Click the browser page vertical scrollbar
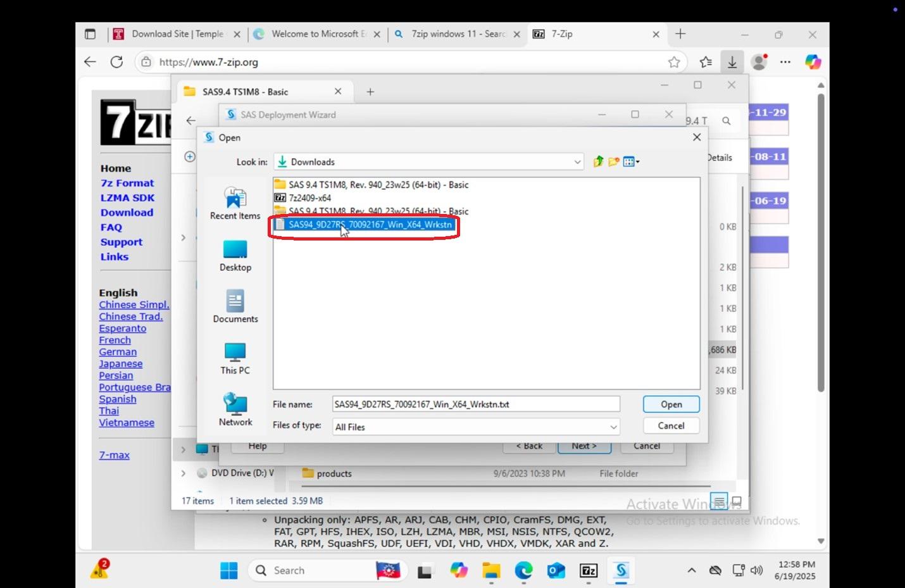 [x=821, y=244]
